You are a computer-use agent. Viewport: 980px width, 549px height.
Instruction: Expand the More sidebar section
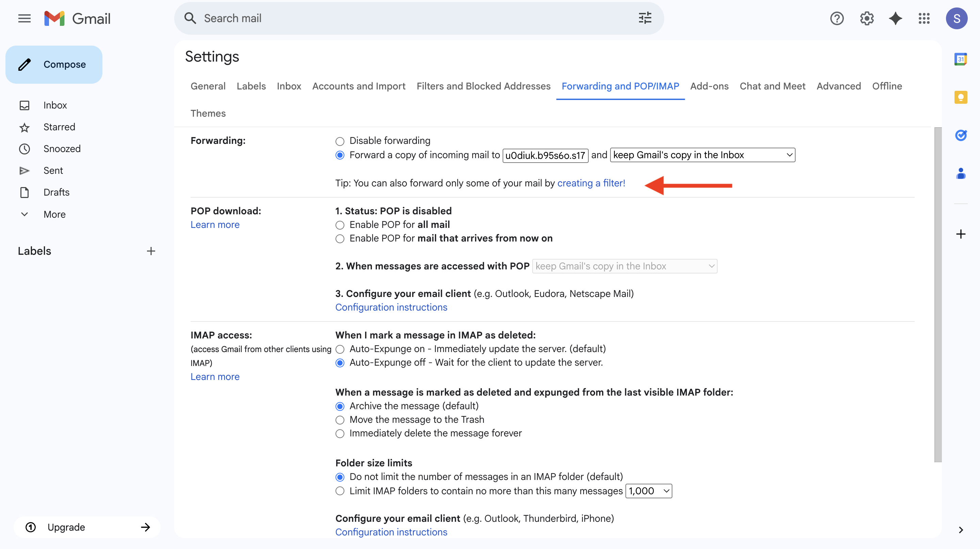coord(54,214)
